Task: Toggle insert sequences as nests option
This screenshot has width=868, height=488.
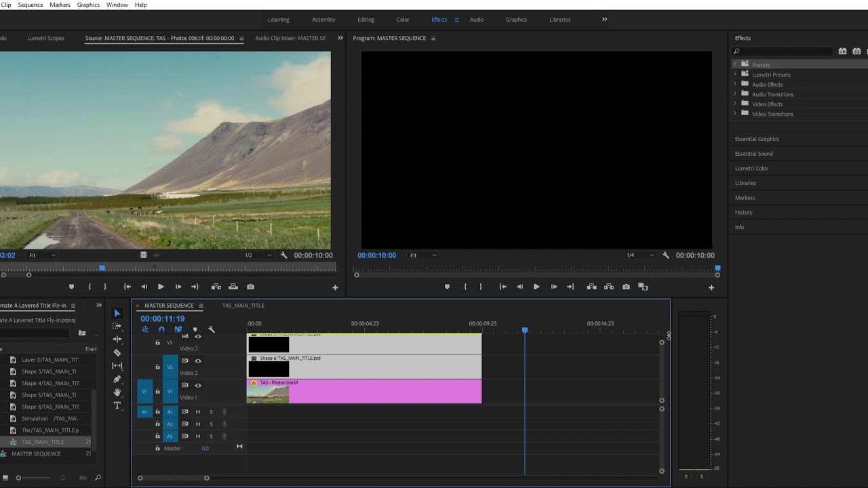Action: [x=145, y=329]
